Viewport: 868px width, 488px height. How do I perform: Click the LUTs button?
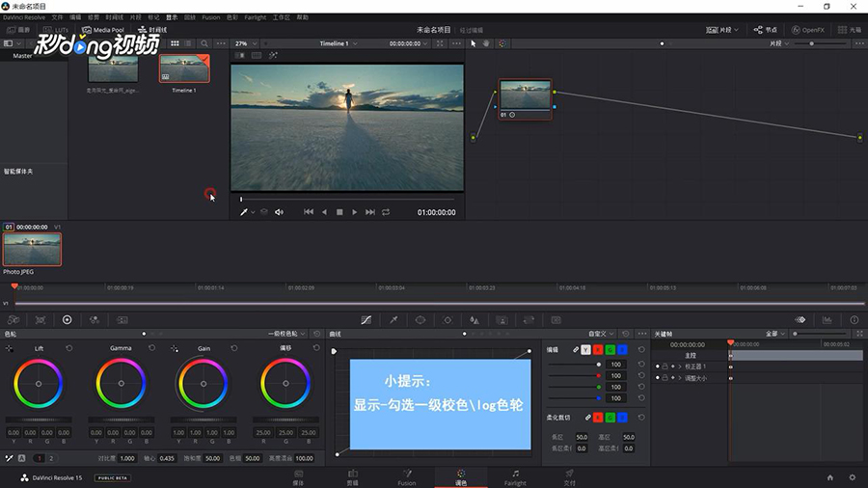coord(56,30)
